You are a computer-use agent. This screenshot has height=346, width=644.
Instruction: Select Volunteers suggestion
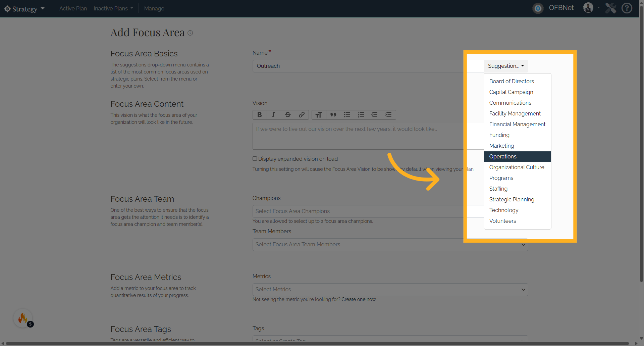(517, 221)
